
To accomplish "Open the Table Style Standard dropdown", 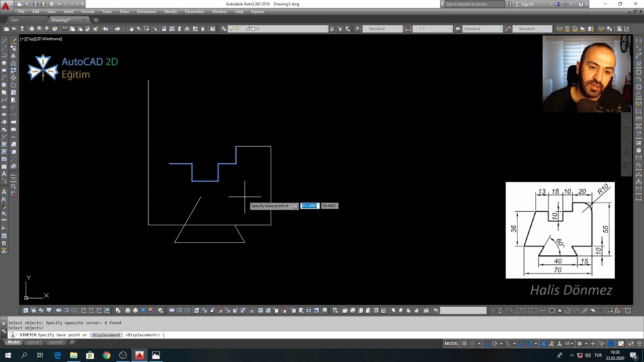I will pos(482,29).
